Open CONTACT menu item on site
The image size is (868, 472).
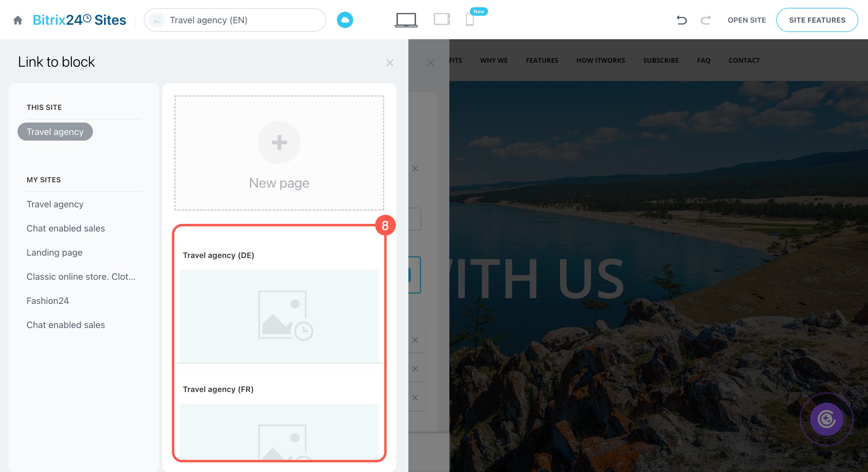coord(744,60)
